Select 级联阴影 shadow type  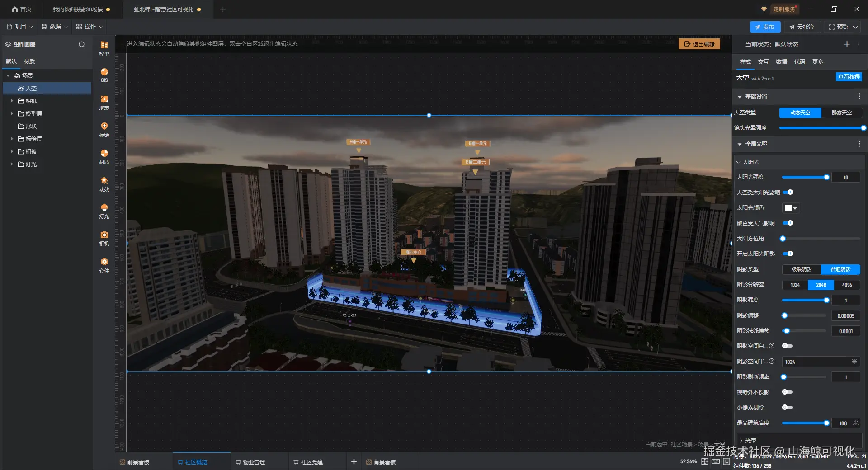[802, 269]
